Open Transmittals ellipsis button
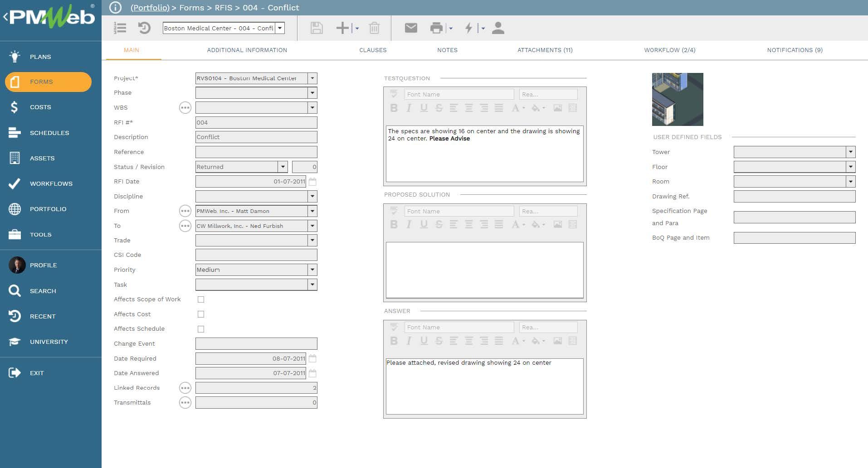This screenshot has width=868, height=468. pyautogui.click(x=185, y=403)
